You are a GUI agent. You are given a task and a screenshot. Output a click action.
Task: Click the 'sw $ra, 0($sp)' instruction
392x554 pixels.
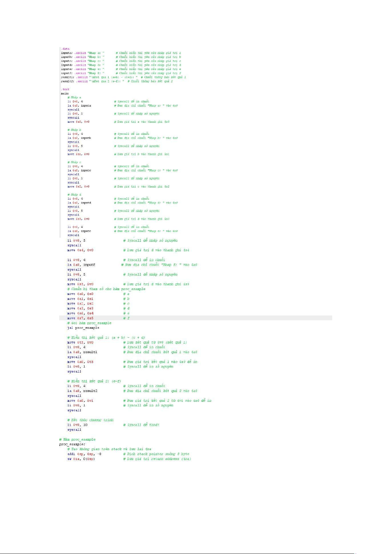pyautogui.click(x=81, y=459)
